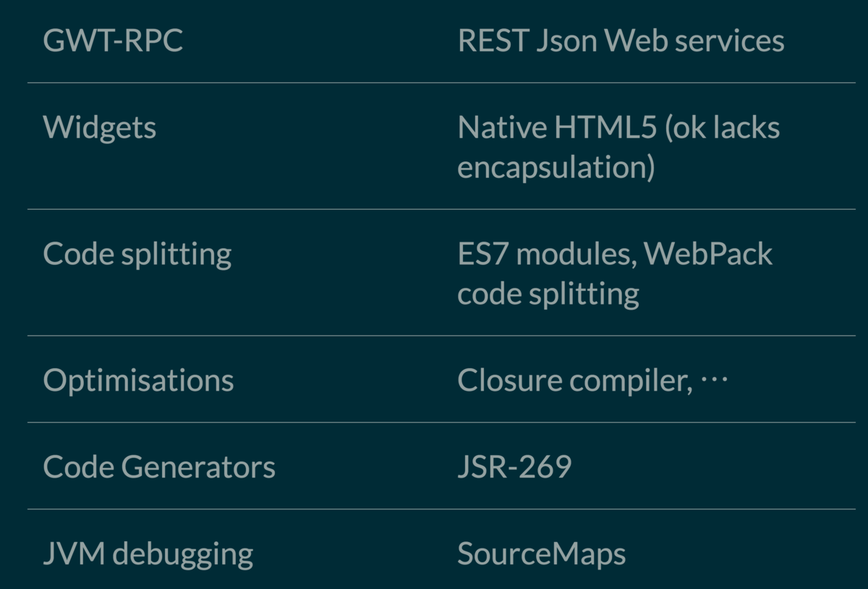Select the JVM debugging label

click(148, 553)
